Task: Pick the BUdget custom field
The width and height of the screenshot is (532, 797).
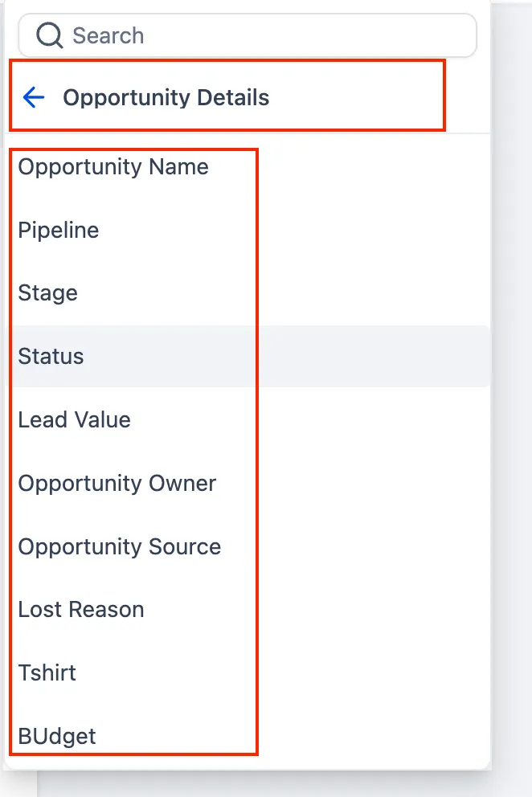Action: 248,736
